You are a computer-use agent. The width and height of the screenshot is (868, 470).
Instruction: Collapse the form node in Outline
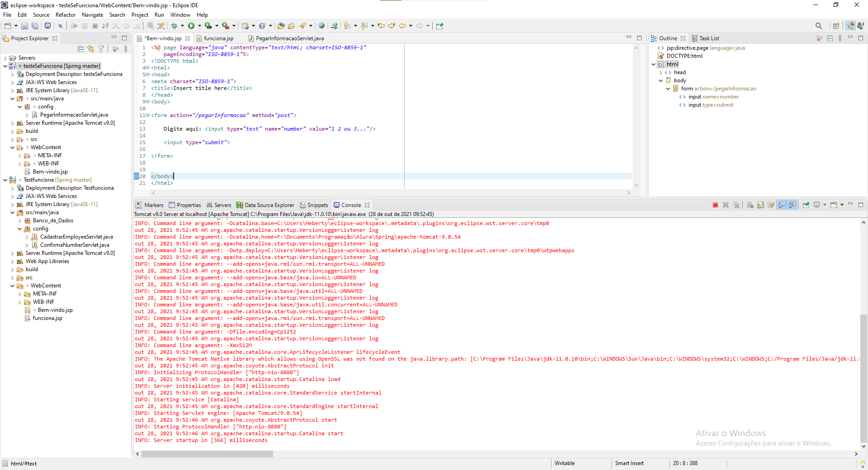[x=668, y=89]
